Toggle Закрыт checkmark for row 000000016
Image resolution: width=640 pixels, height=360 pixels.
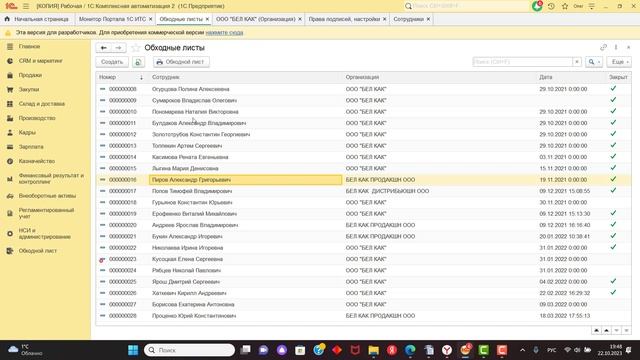click(613, 179)
